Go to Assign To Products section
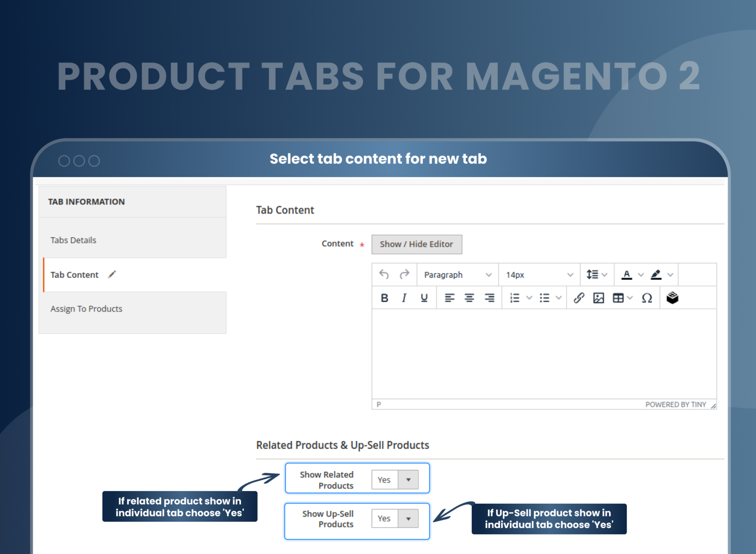This screenshot has height=554, width=756. click(x=132, y=308)
